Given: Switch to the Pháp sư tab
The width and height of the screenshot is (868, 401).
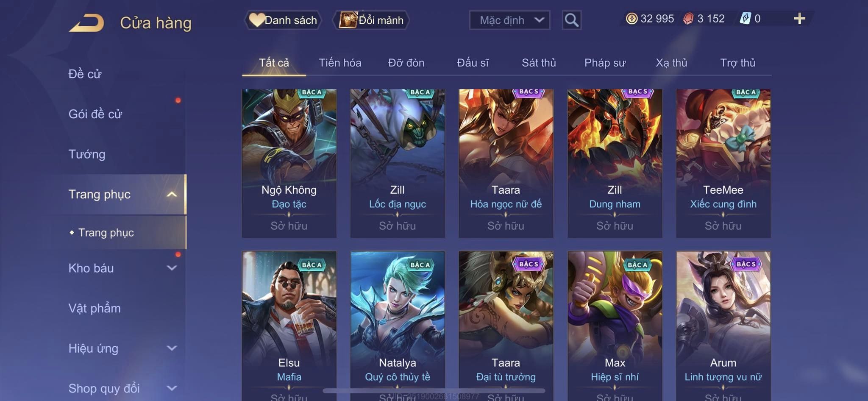Looking at the screenshot, I should pyautogui.click(x=605, y=63).
